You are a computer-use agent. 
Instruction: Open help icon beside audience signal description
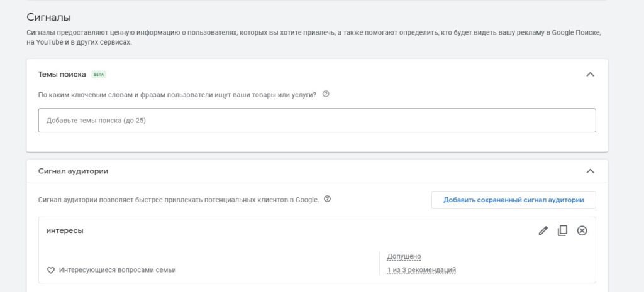[x=327, y=200]
